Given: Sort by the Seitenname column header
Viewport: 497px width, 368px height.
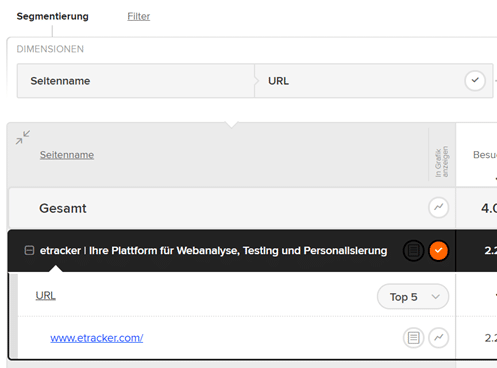Looking at the screenshot, I should [x=67, y=155].
